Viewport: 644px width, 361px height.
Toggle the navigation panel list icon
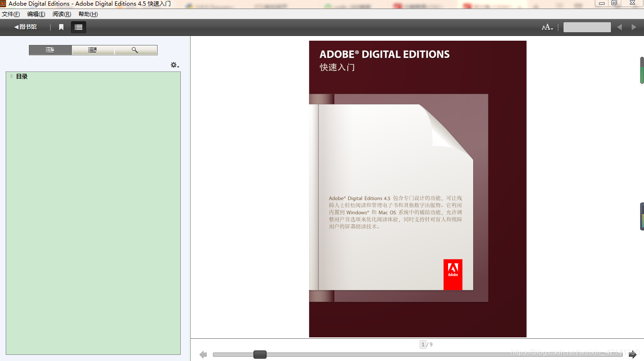coord(79,27)
